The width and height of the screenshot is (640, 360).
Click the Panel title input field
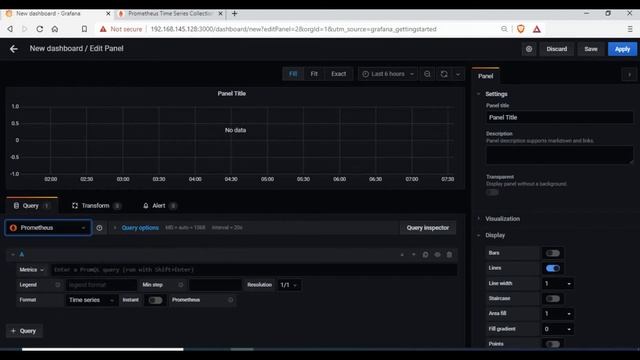559,118
